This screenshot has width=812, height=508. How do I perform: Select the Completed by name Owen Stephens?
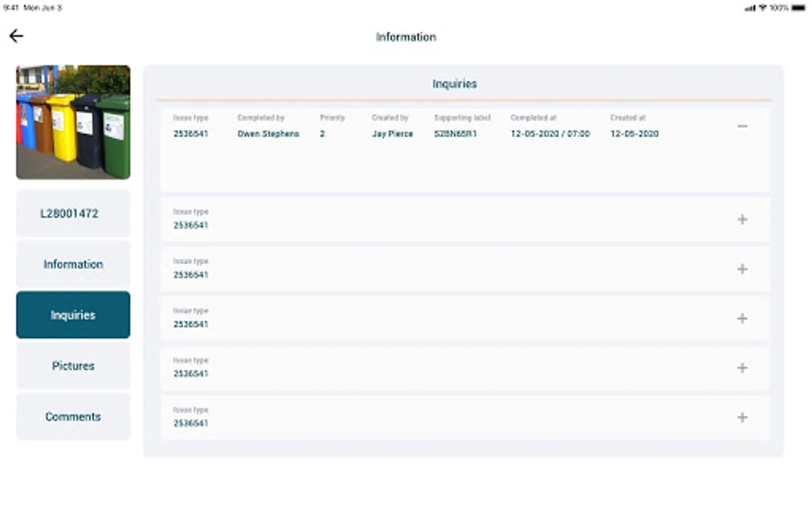pos(268,134)
